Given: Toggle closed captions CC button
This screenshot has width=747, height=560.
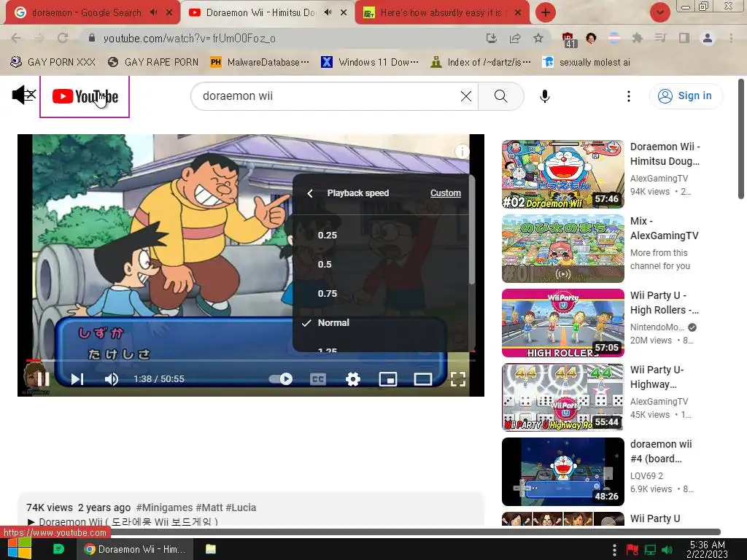Looking at the screenshot, I should 318,379.
